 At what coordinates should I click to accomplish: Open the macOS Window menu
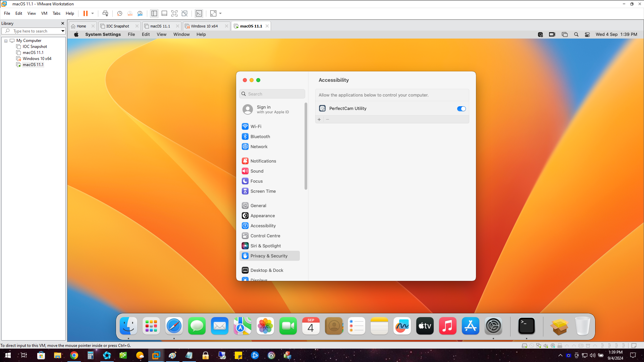(x=181, y=34)
